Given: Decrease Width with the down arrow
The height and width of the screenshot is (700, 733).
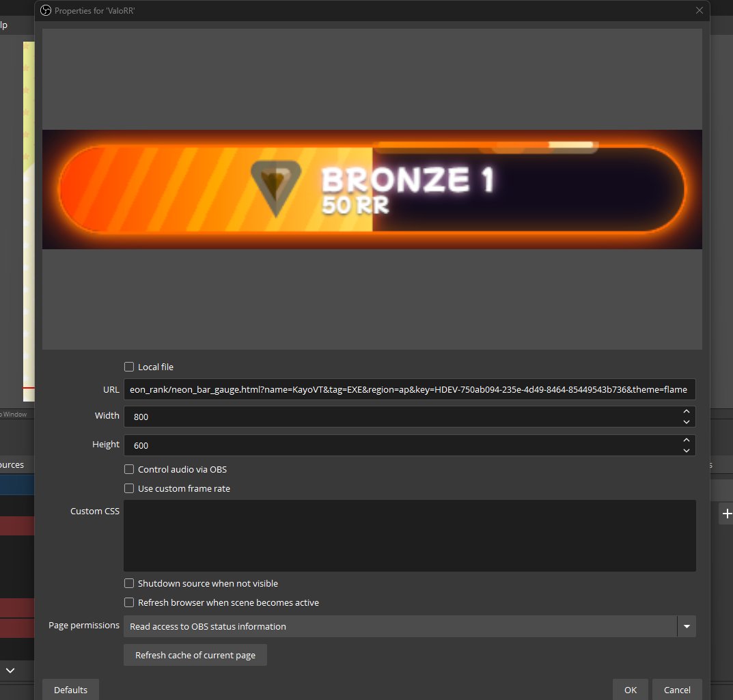Looking at the screenshot, I should click(x=687, y=422).
